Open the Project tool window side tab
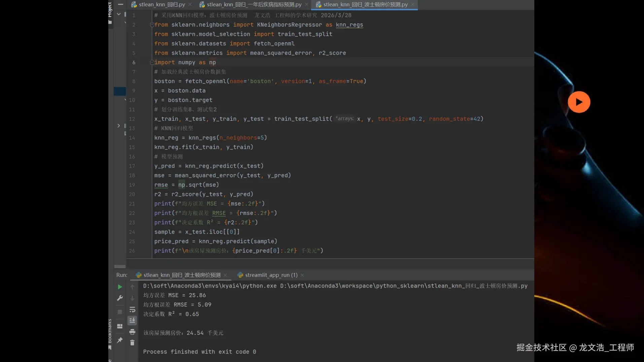Viewport: 644px width, 362px height. 110,13
